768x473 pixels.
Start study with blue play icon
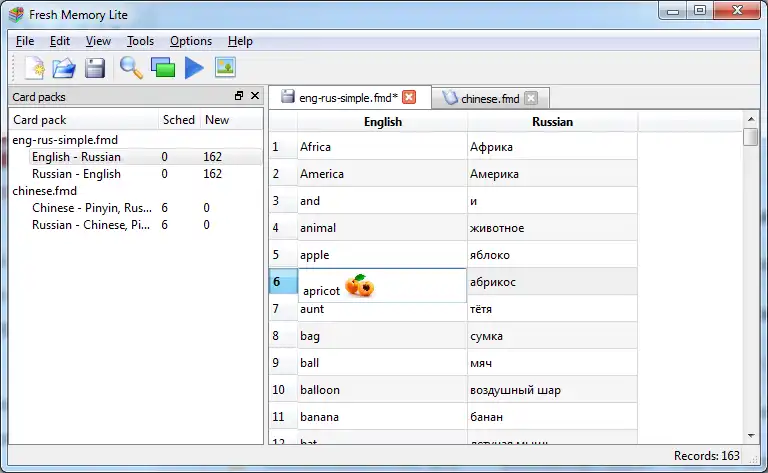194,68
